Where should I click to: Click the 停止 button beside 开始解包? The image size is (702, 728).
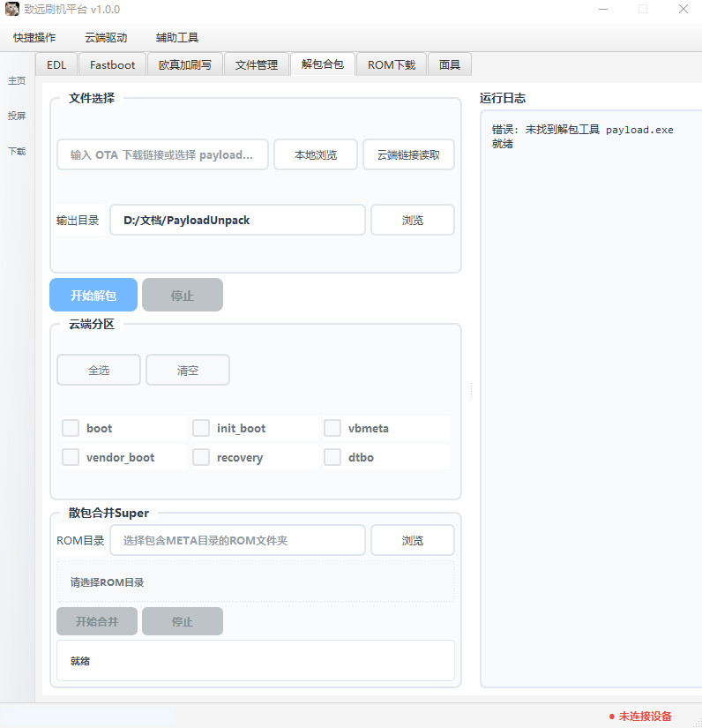tap(183, 295)
